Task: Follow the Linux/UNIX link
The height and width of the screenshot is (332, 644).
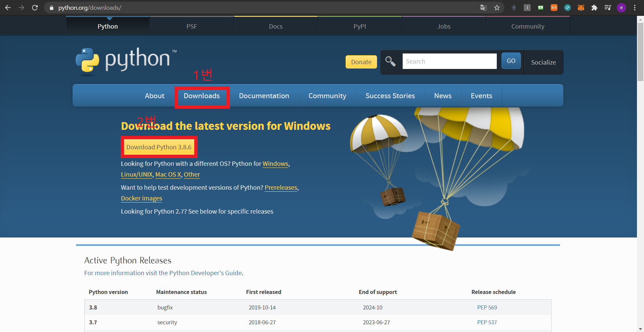Action: [137, 175]
